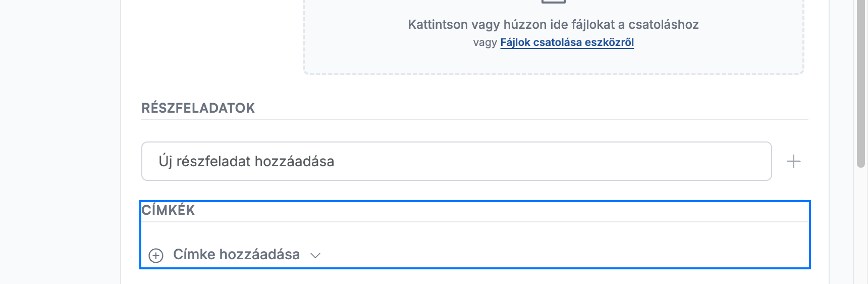Select the RÉSZFELADATOK section heading
868x284 pixels.
pyautogui.click(x=198, y=108)
